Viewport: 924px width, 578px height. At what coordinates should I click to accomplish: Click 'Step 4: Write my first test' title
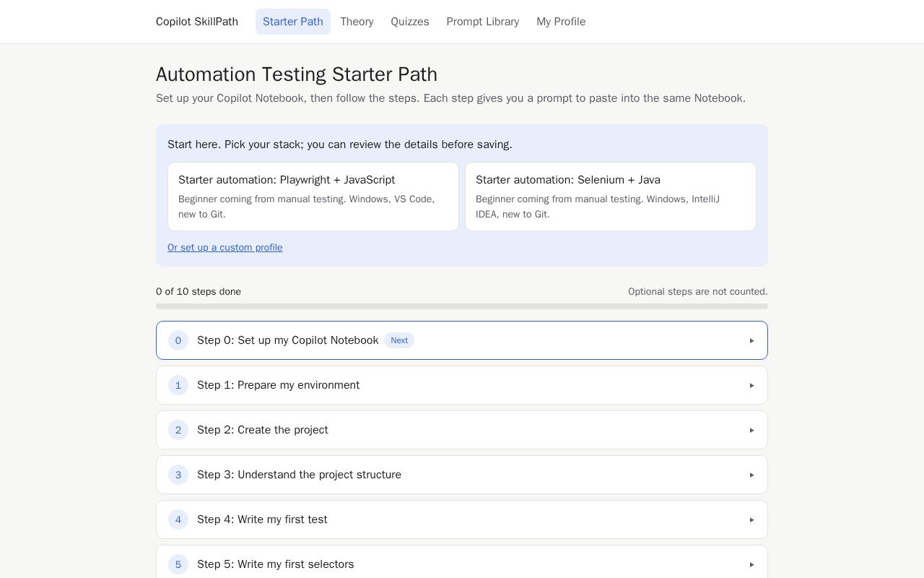[x=262, y=519]
